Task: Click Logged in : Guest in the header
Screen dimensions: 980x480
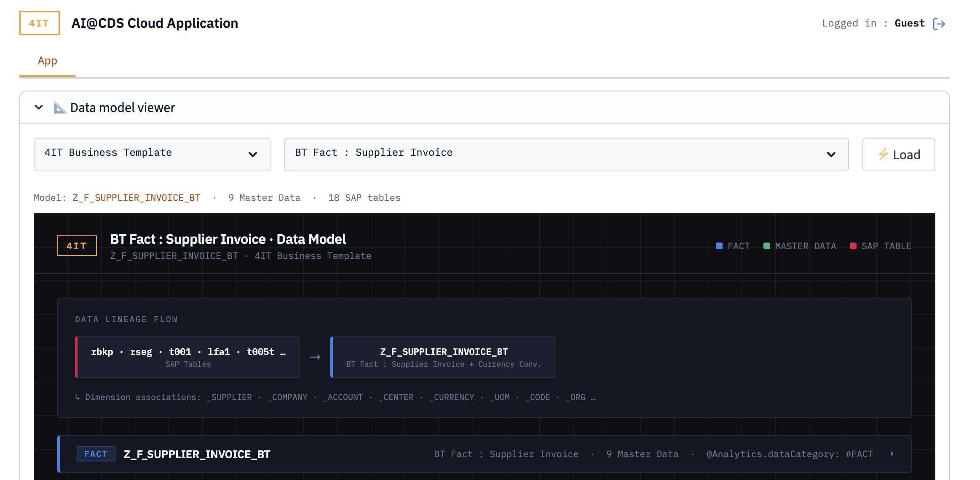Action: click(872, 23)
